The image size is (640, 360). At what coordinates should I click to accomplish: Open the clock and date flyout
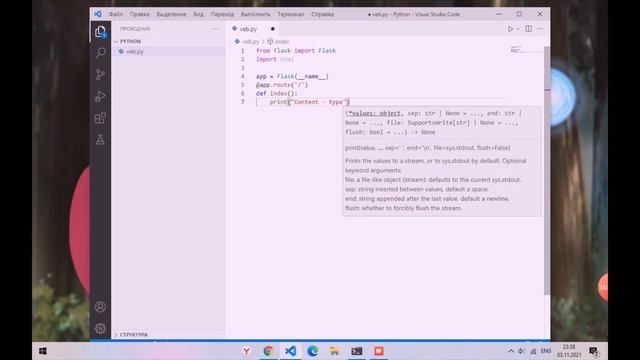[569, 351]
